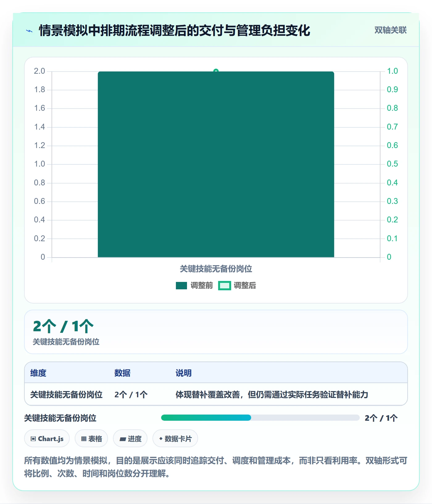Viewport: 432px width, 504px height.
Task: Click the 数据 column header
Action: pos(123,373)
